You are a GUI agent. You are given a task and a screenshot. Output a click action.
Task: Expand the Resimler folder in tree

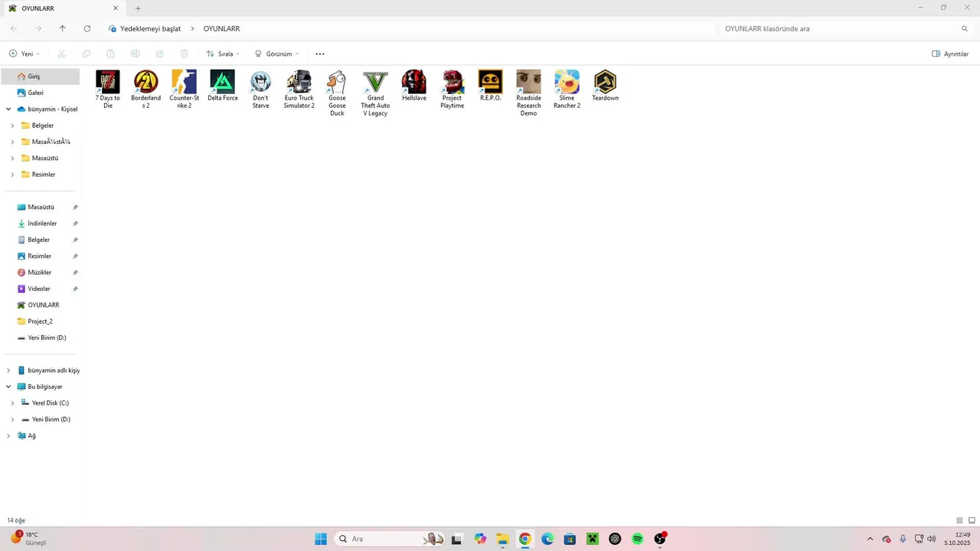12,174
